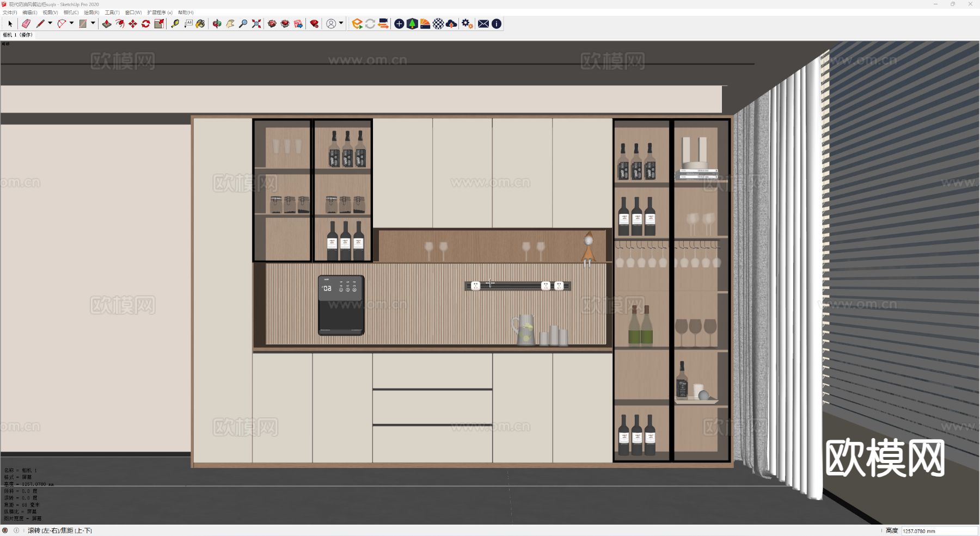Select the Paint Bucket tool
Viewport: 980px width, 536px height.
[x=201, y=24]
